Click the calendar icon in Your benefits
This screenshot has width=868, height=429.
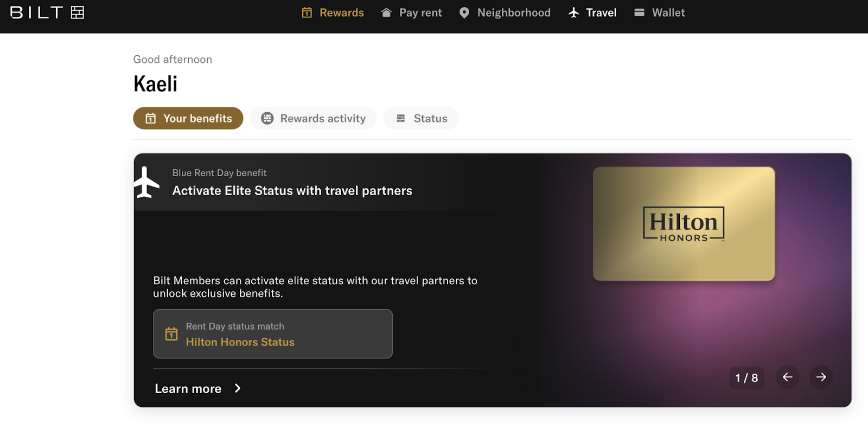click(x=151, y=118)
